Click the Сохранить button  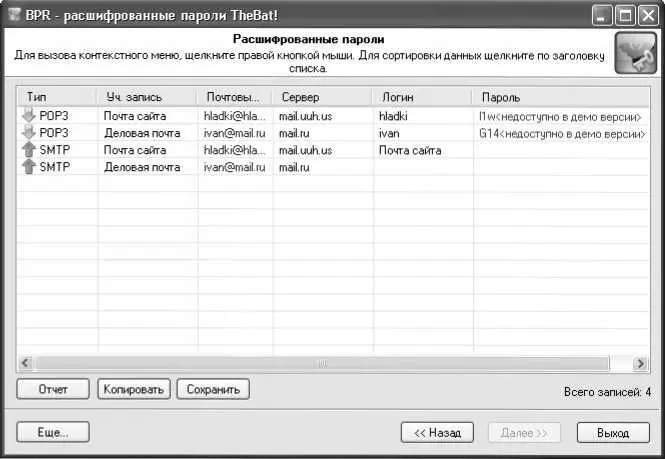click(213, 389)
